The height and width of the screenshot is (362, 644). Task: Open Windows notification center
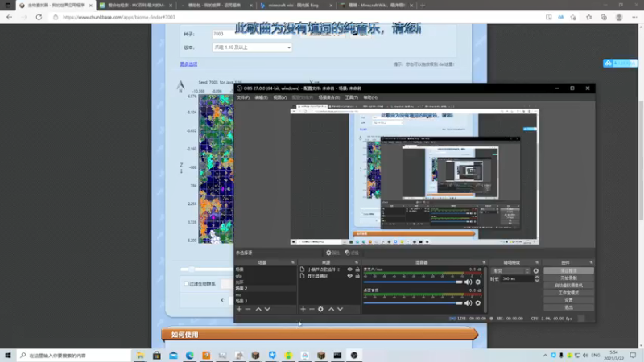click(x=633, y=356)
